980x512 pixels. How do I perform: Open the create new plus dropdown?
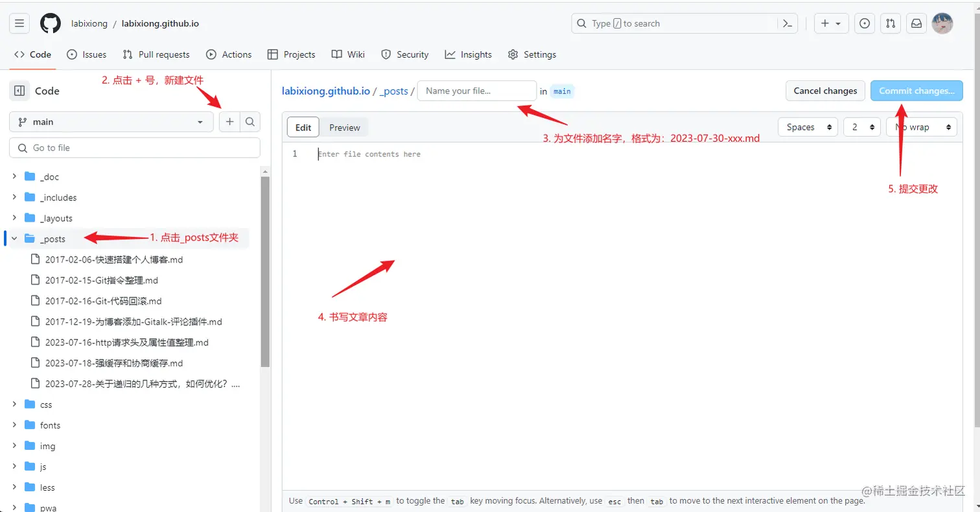[x=831, y=23]
